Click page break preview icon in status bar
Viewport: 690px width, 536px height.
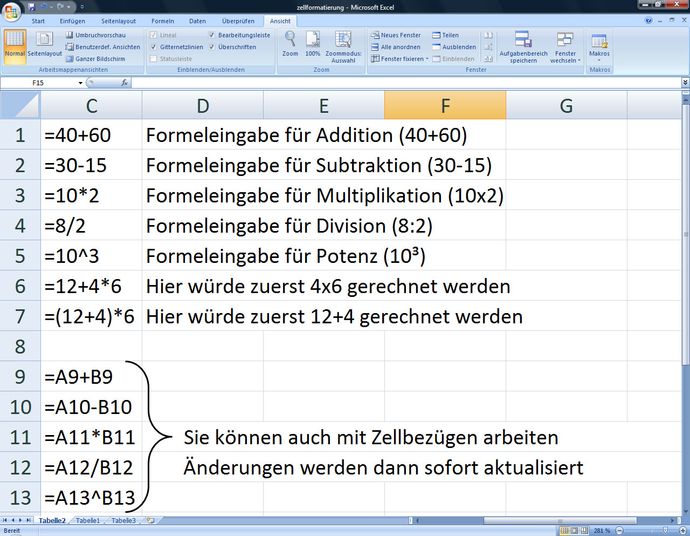tap(584, 531)
